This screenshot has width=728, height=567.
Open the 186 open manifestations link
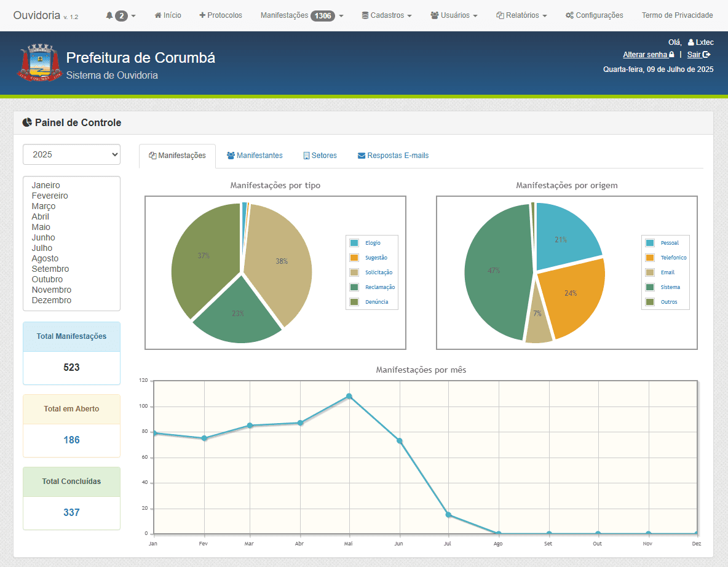pyautogui.click(x=71, y=440)
